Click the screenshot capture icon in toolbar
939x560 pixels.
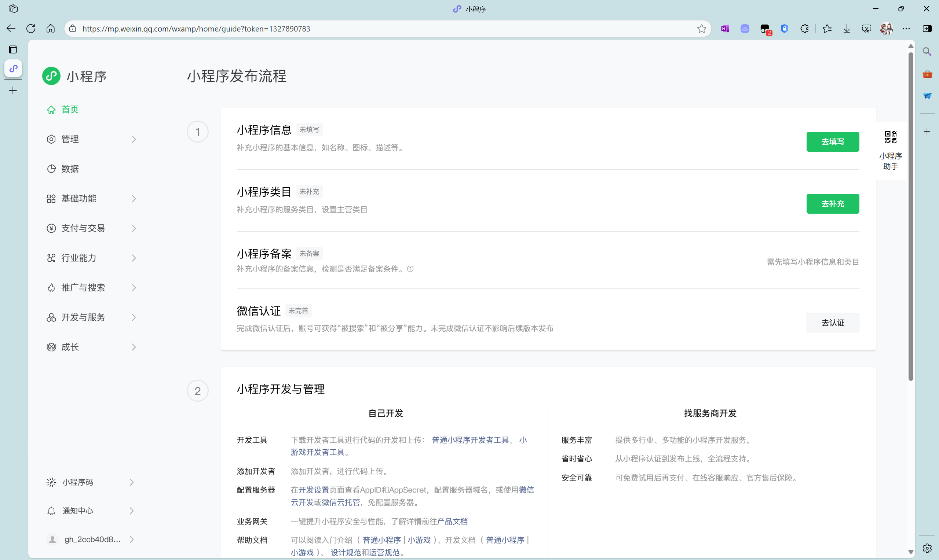coord(866,29)
